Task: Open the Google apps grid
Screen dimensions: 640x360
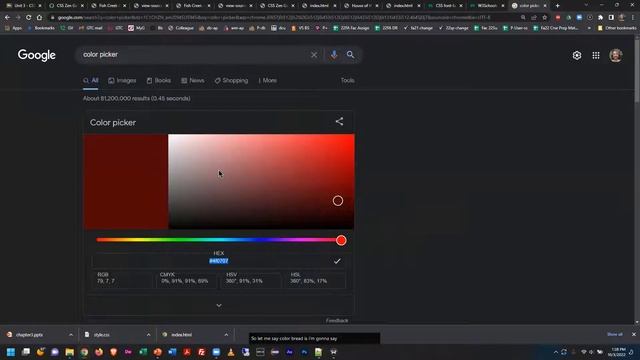Action: coord(596,55)
